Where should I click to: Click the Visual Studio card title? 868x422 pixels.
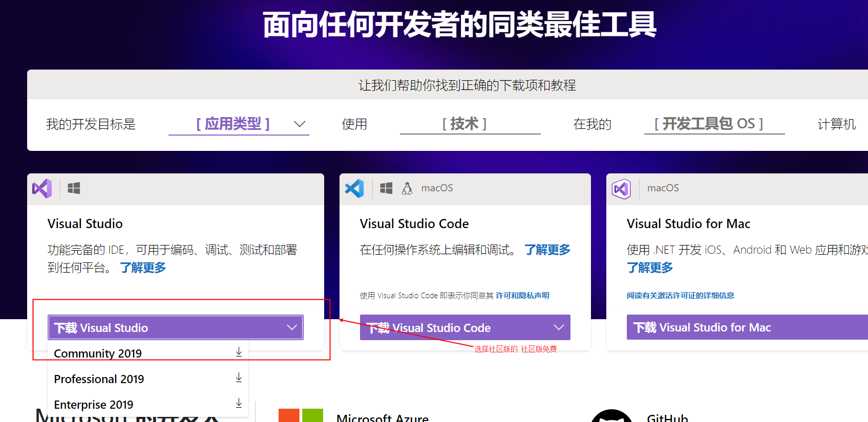pos(85,224)
